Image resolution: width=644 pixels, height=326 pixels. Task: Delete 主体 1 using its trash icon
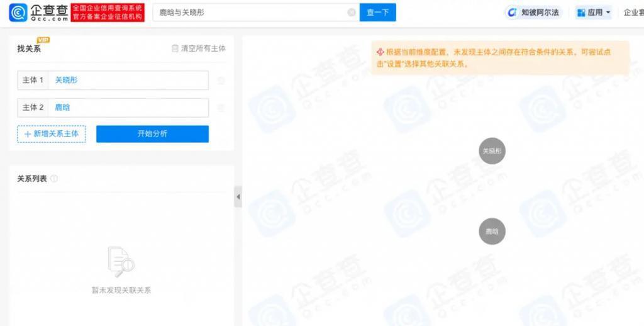coord(221,81)
